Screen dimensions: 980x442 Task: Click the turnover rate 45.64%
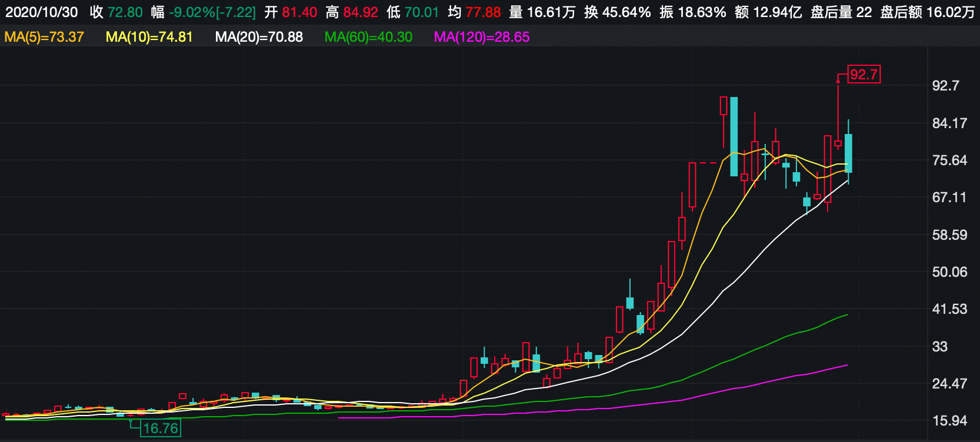click(626, 12)
